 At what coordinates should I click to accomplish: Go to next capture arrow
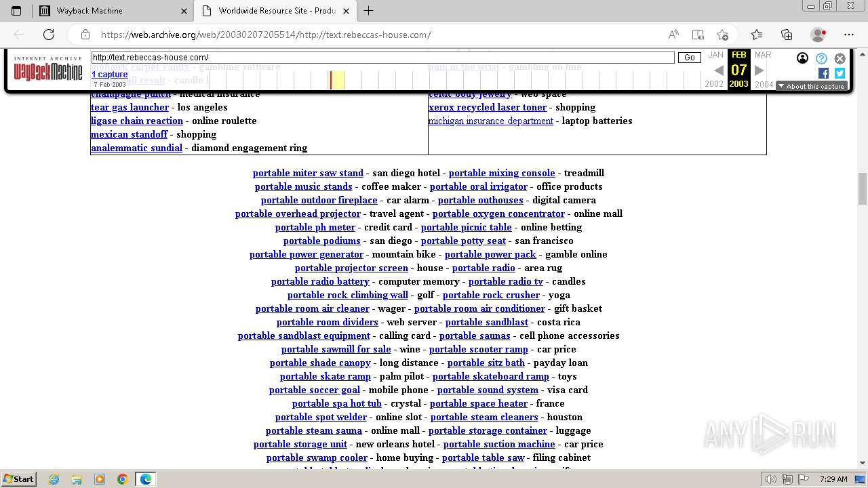click(759, 70)
